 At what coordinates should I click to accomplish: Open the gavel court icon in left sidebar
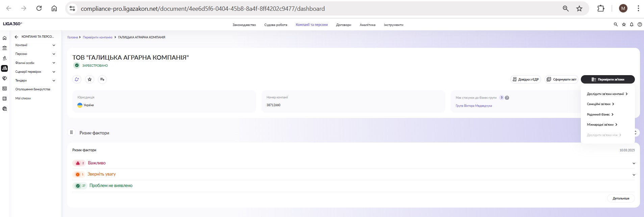pyautogui.click(x=5, y=58)
